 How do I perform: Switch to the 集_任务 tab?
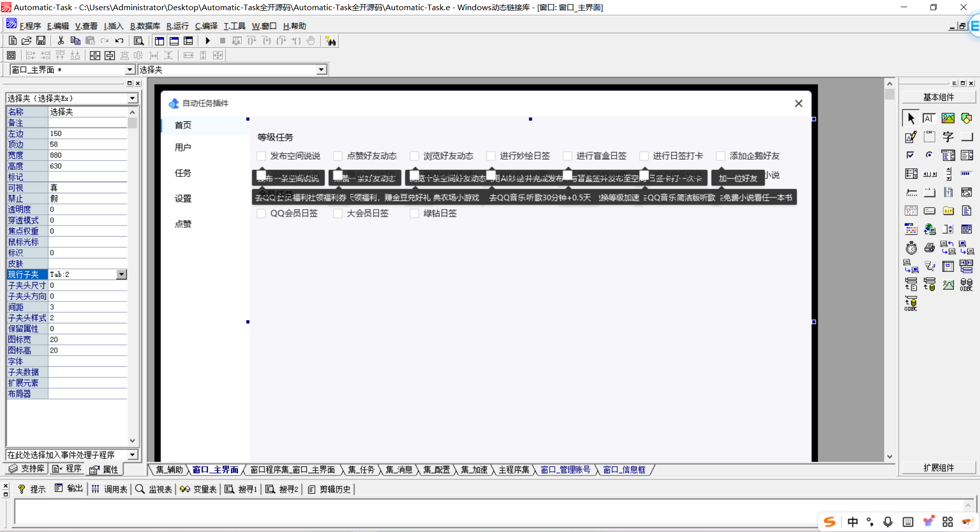pyautogui.click(x=361, y=470)
